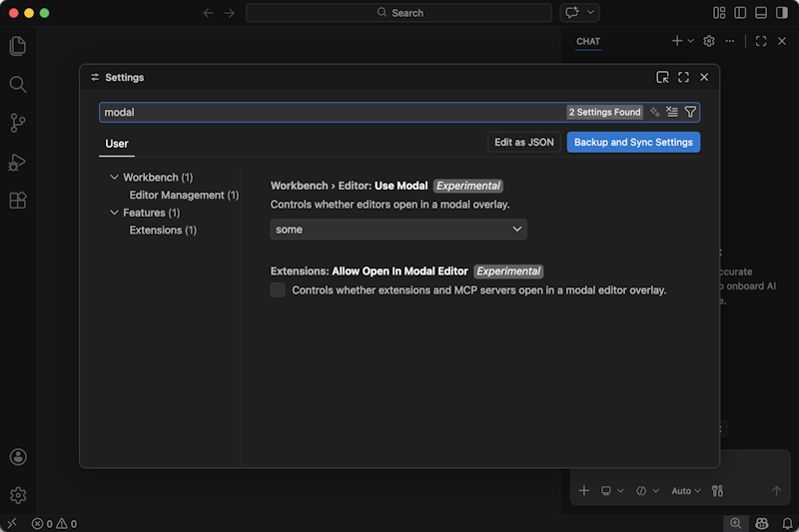Open notifications bell in status bar
799x532 pixels.
(787, 523)
